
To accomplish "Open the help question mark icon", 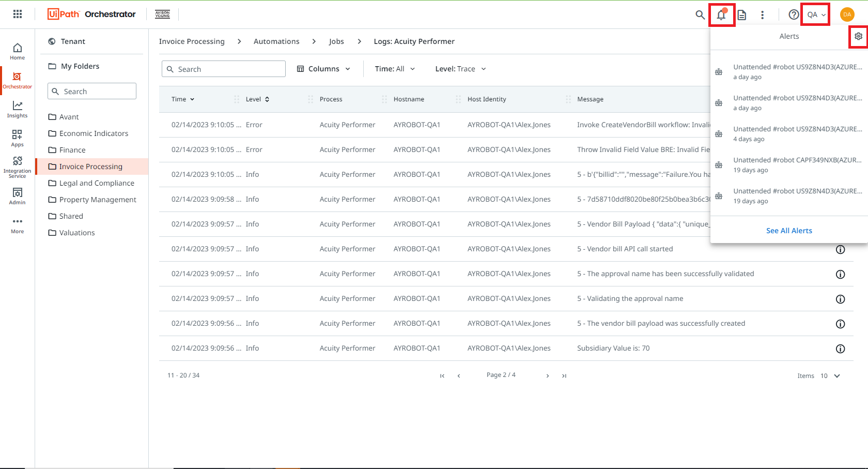I will point(794,14).
